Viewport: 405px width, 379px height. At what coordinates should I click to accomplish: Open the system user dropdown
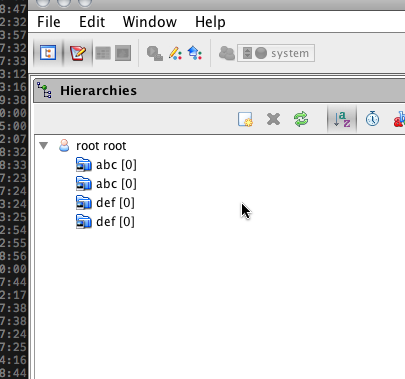pyautogui.click(x=276, y=53)
